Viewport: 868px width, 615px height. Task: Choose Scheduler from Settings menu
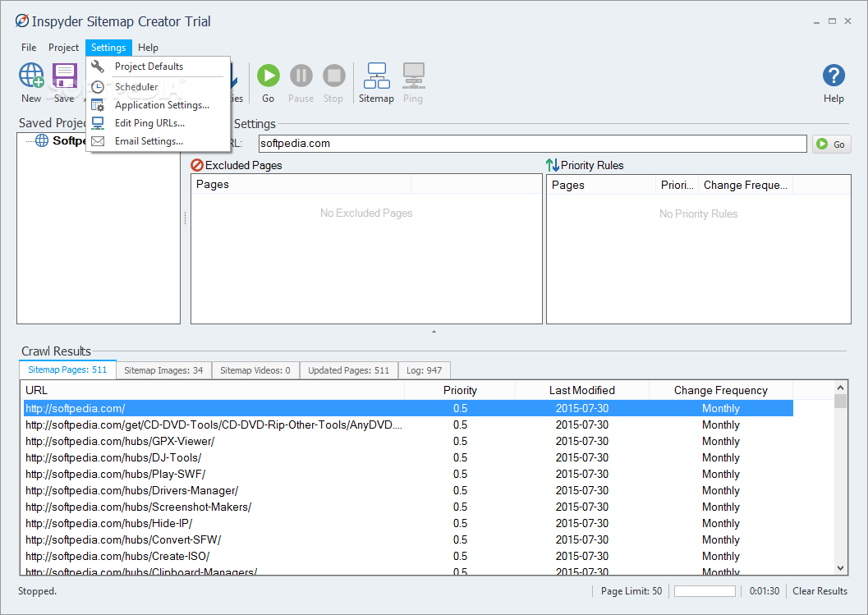click(x=158, y=87)
